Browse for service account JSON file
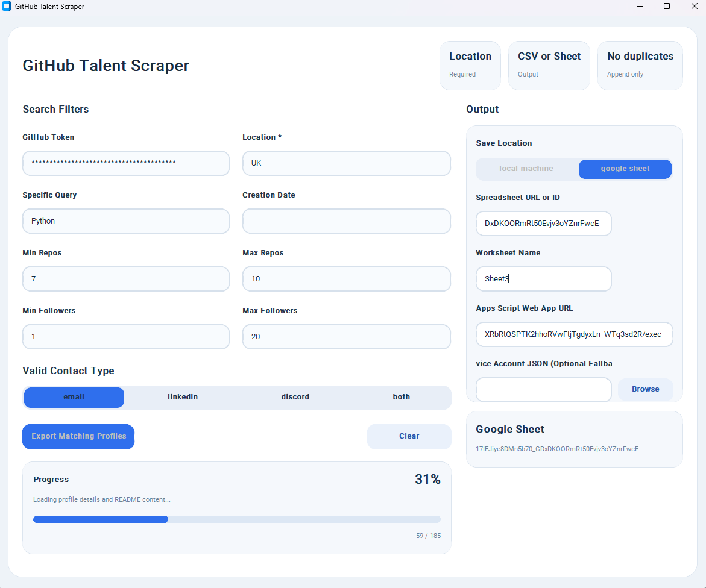 (645, 389)
